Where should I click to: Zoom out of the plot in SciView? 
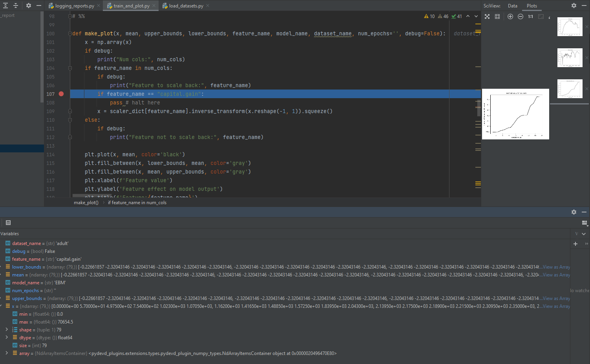pos(521,16)
